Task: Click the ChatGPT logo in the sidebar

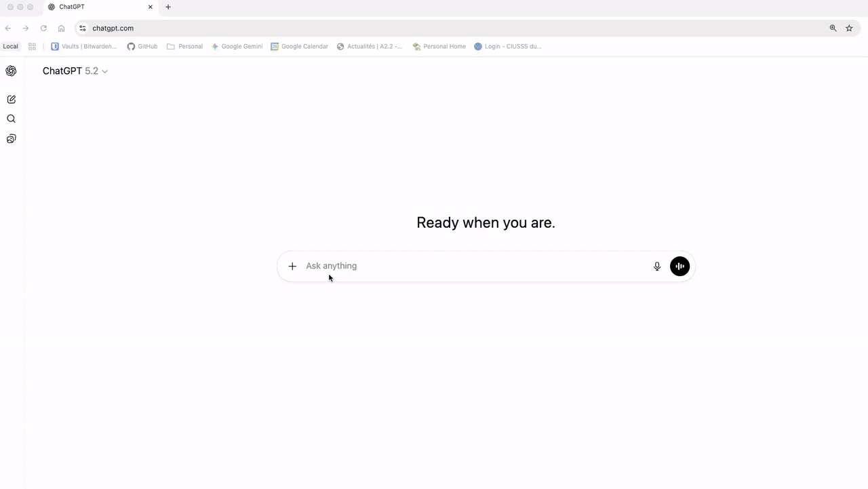Action: (x=11, y=71)
